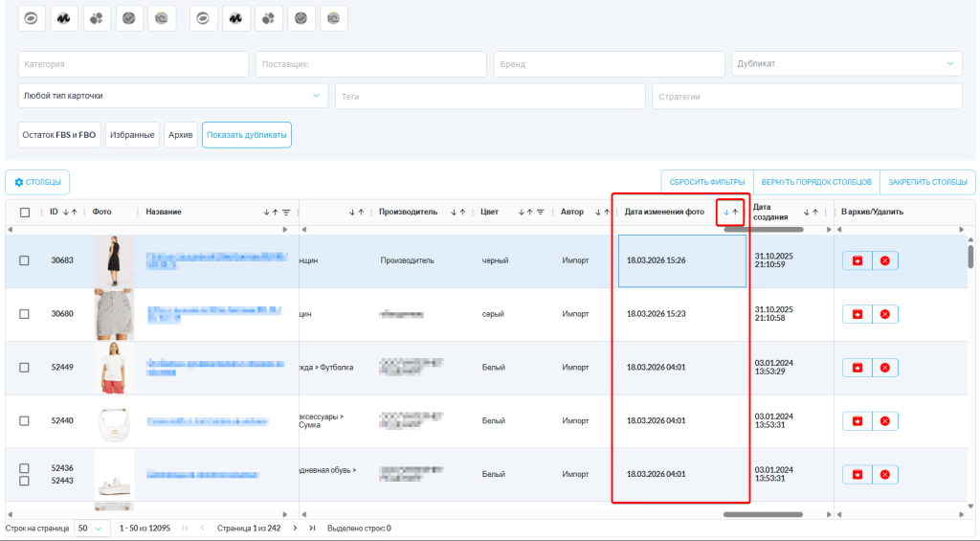Screen dimensions: 980x541
Task: Click the filter icon in Цвет column
Action: point(540,213)
